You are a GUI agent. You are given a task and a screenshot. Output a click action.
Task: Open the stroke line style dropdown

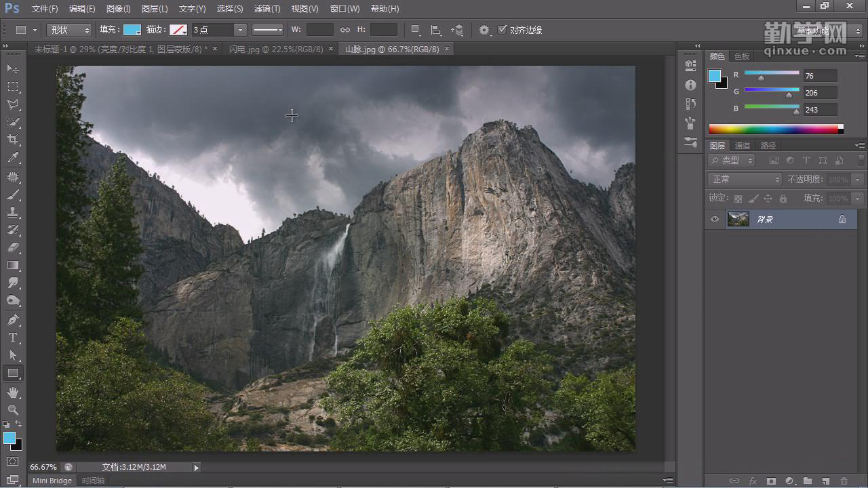268,30
